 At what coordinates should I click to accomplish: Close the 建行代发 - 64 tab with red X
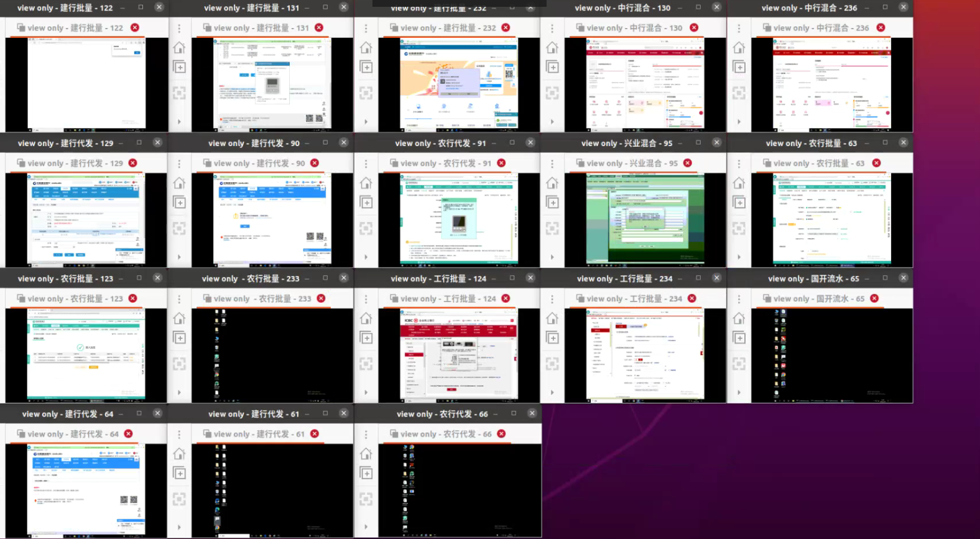128,434
